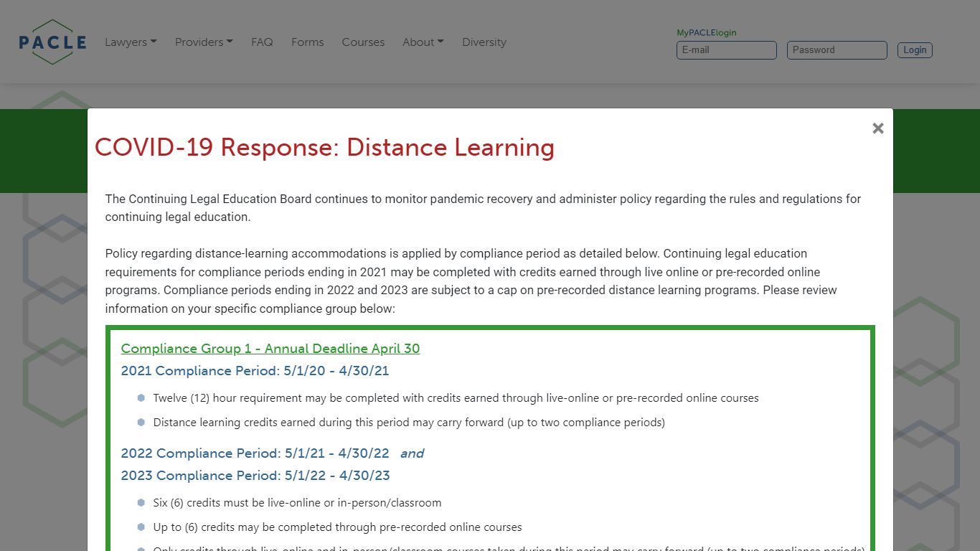Click the MyPACLElogin label

tap(707, 33)
